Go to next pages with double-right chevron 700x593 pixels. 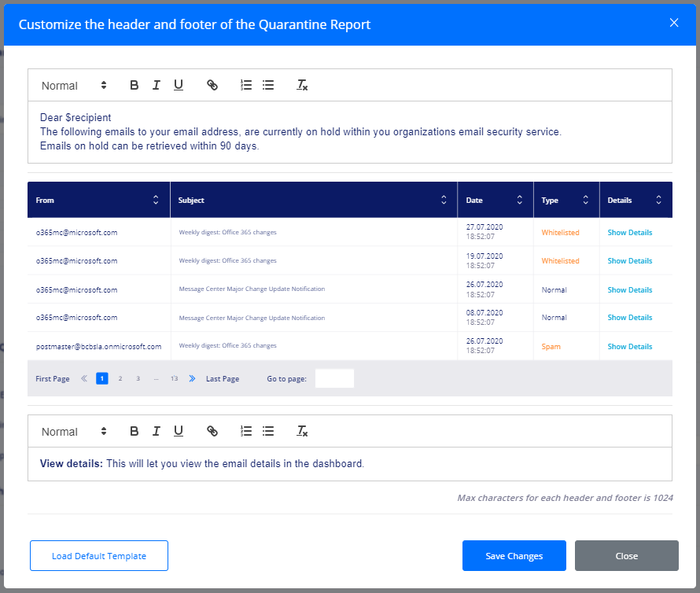[x=192, y=378]
